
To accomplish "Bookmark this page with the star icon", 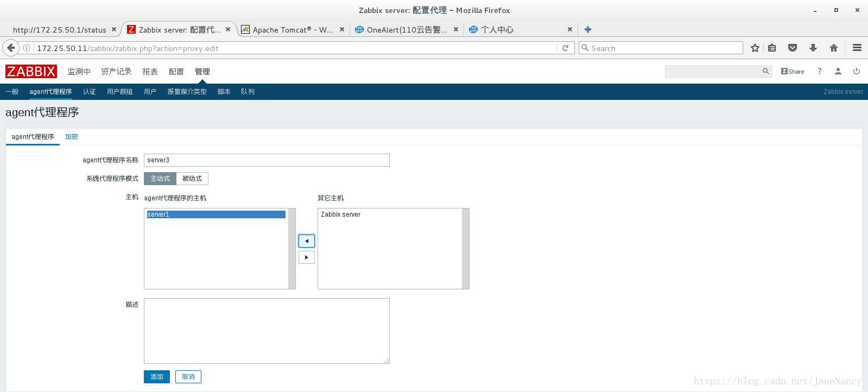I will click(x=755, y=48).
